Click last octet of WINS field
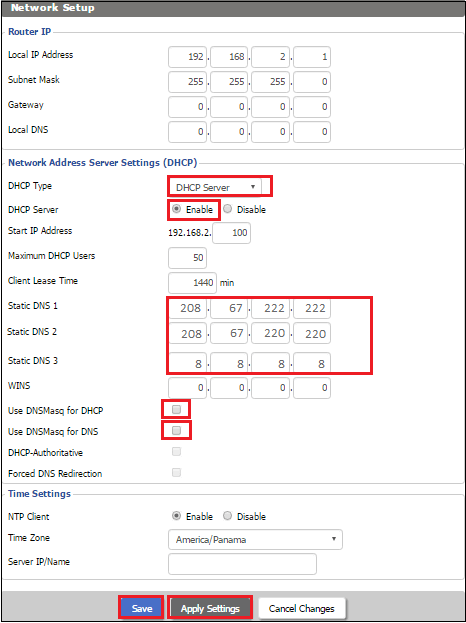 pyautogui.click(x=312, y=388)
